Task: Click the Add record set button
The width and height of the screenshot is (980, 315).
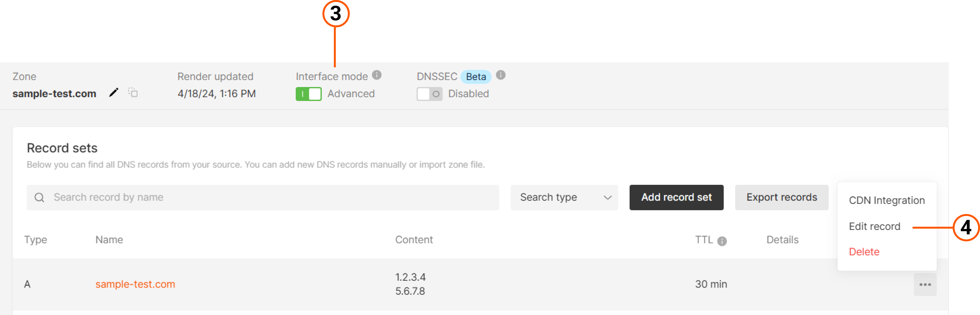Action: (x=676, y=197)
